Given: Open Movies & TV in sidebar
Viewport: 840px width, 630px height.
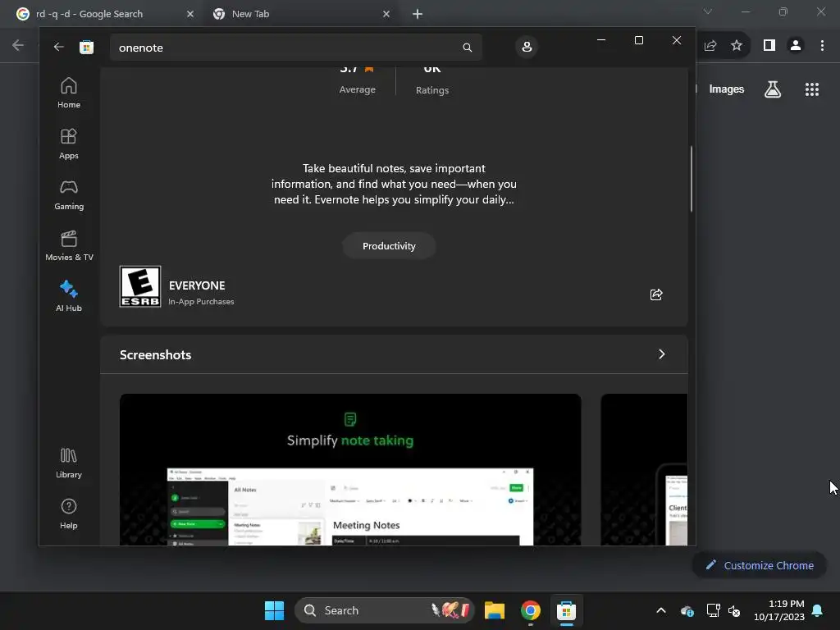Looking at the screenshot, I should click(x=69, y=246).
